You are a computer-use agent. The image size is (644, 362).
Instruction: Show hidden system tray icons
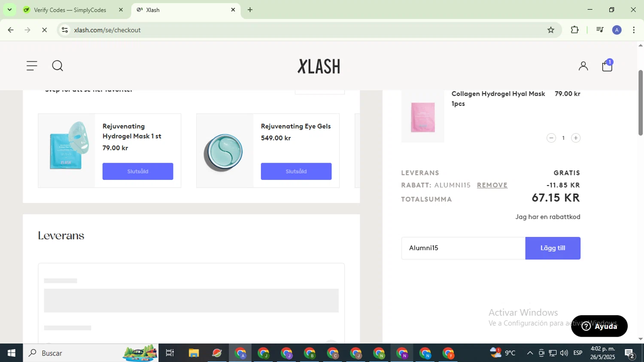point(530,353)
